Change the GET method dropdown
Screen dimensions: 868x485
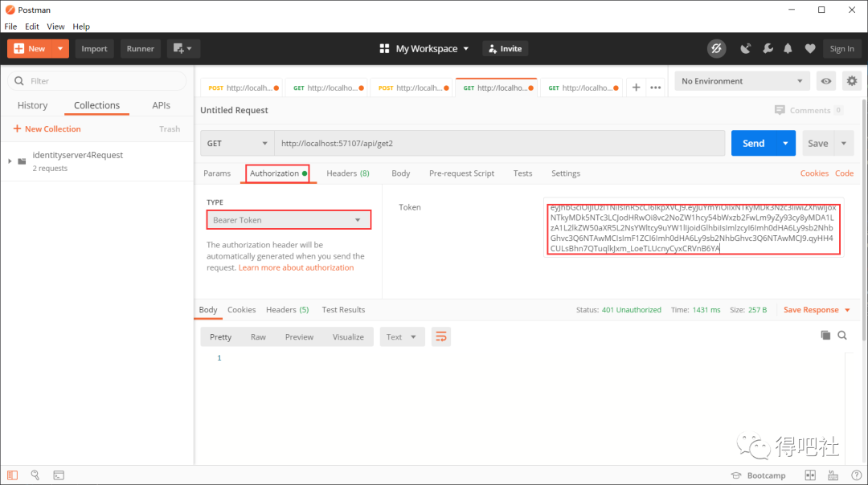[237, 143]
